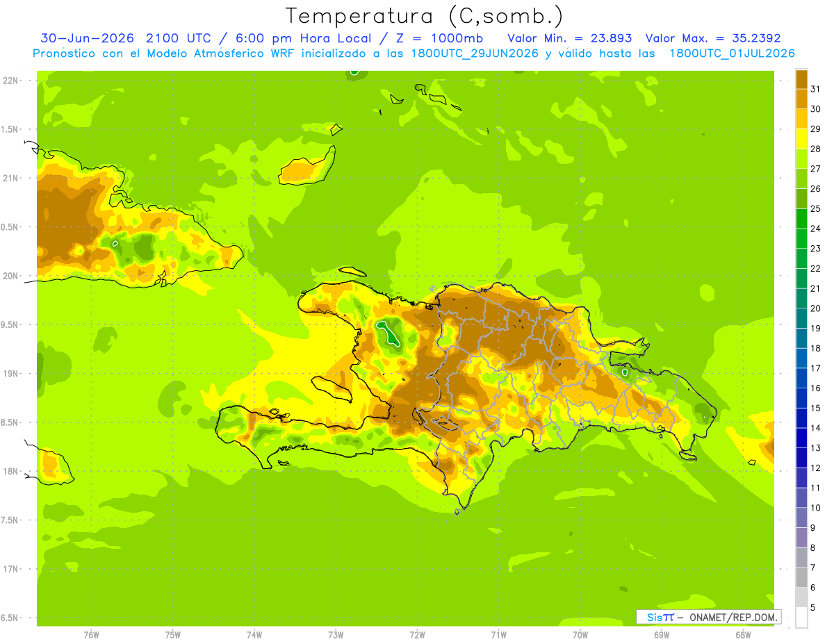Click the legend value label 18
This screenshot has height=644, width=834.
tap(816, 348)
